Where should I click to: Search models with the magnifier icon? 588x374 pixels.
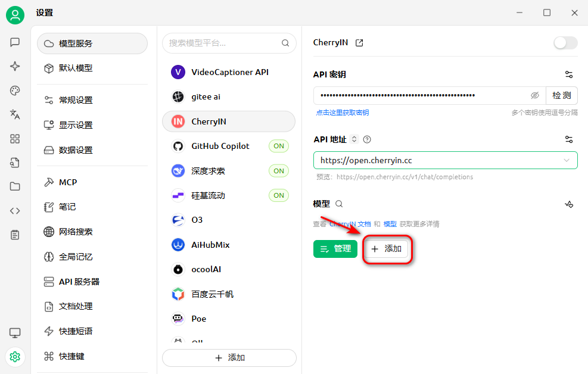(339, 204)
